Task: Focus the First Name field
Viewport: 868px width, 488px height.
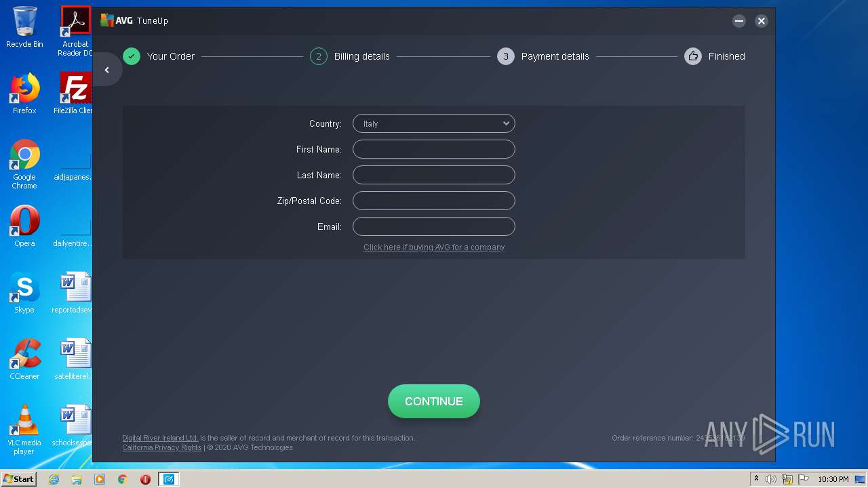Action: pyautogui.click(x=434, y=149)
